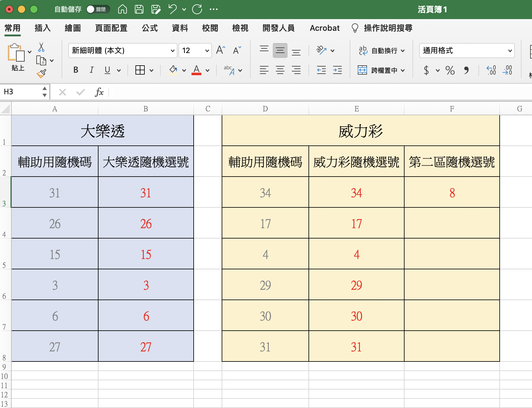
Task: Toggle bold formatting
Action: (x=76, y=70)
